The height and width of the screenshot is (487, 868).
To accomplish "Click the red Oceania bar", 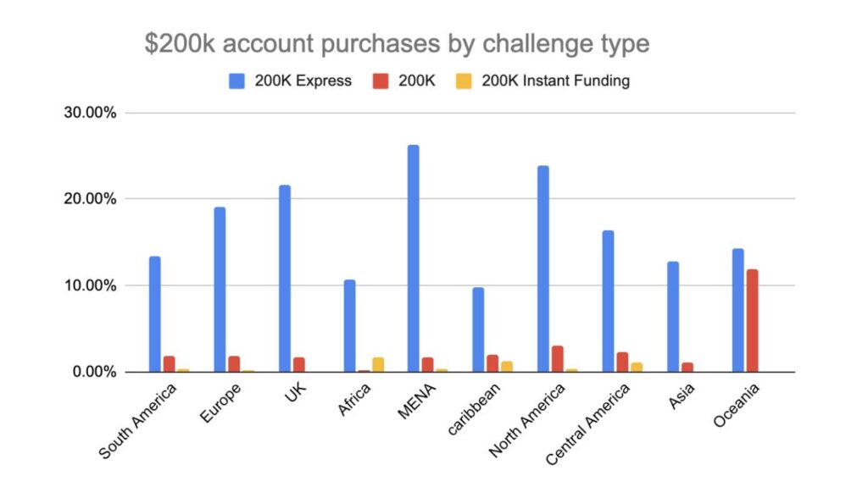I will click(x=752, y=320).
